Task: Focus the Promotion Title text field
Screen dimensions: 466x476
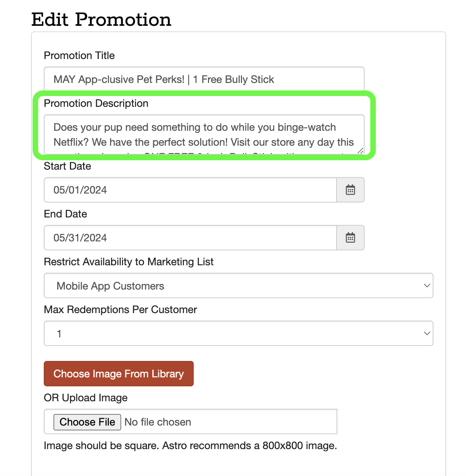Action: point(204,79)
